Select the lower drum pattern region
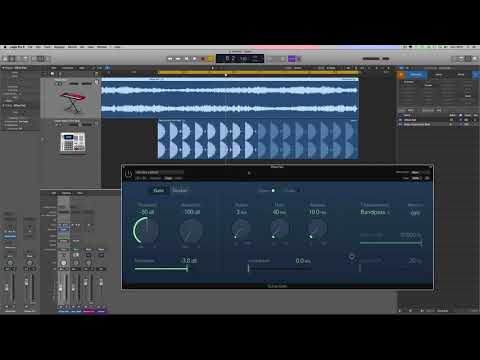The image size is (480, 360). click(x=258, y=139)
